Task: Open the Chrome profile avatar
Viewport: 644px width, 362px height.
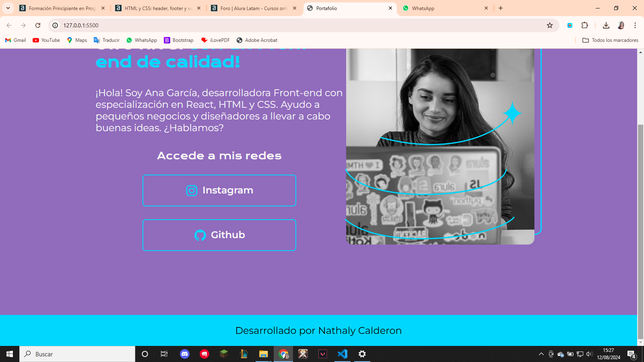Action: tap(621, 25)
